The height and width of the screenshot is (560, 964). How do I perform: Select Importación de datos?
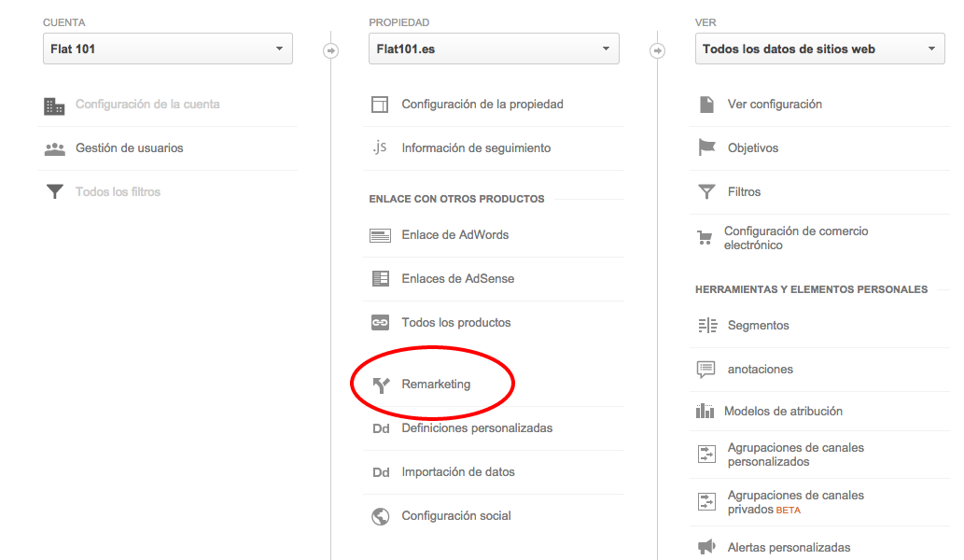point(457,472)
